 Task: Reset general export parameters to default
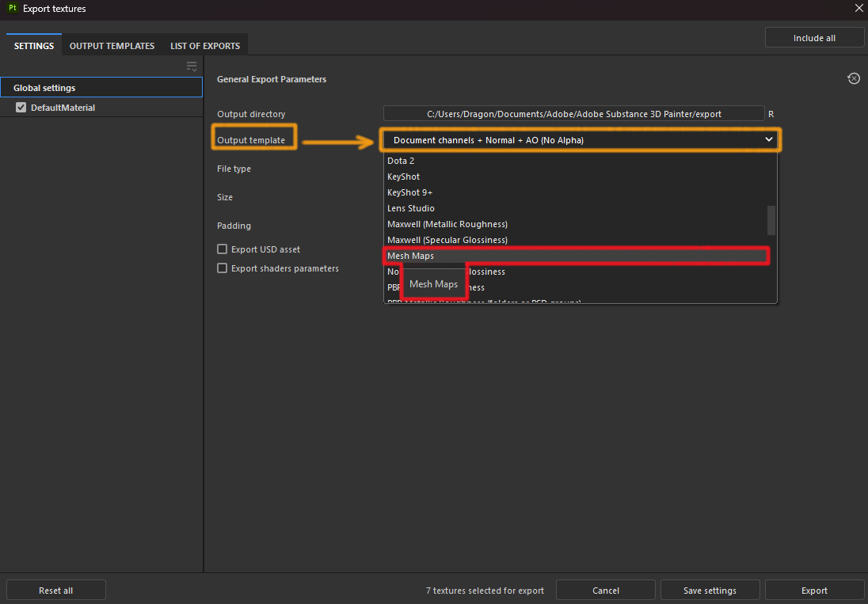pyautogui.click(x=854, y=78)
